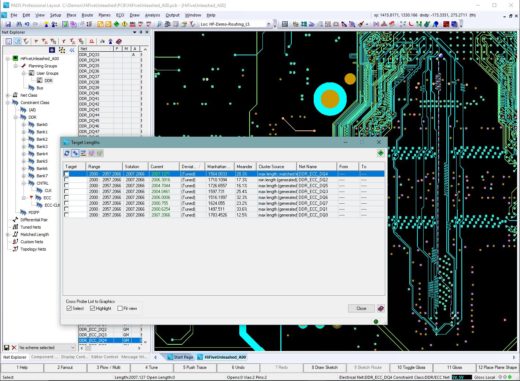The image size is (520, 381).
Task: Click the green diamond icon in Target Lengths
Action: pyautogui.click(x=380, y=153)
